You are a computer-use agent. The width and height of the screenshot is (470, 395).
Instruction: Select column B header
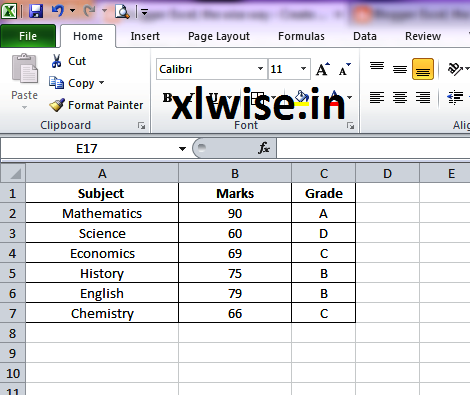pos(235,173)
